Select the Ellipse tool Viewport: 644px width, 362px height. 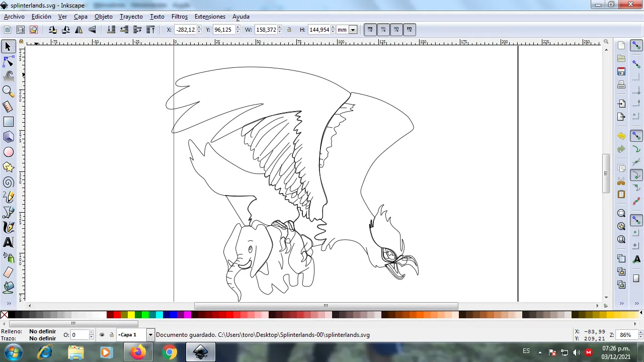pyautogui.click(x=8, y=152)
